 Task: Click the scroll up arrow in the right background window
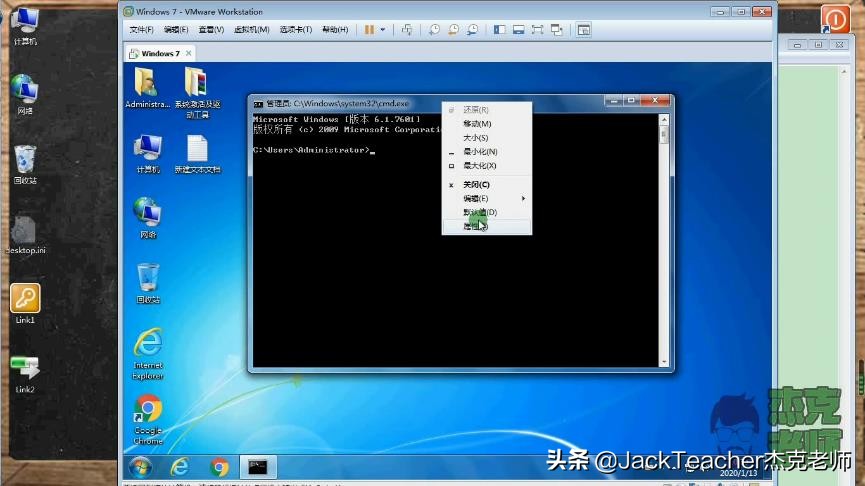point(843,72)
